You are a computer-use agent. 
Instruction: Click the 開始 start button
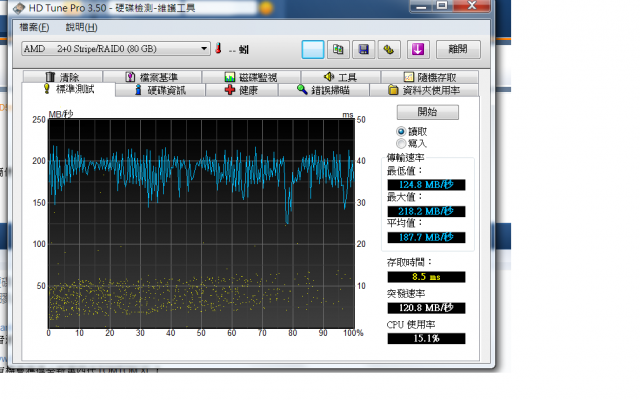coord(427,112)
